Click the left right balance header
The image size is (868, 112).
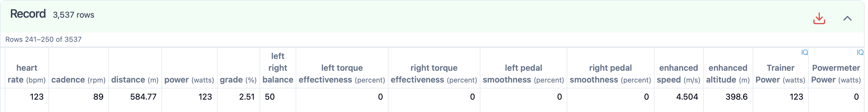coord(278,68)
